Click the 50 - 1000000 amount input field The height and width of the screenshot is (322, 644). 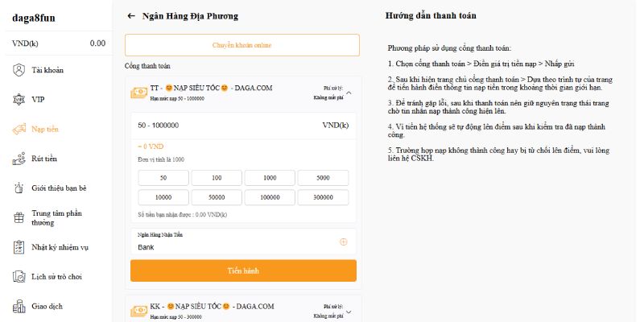(x=243, y=126)
